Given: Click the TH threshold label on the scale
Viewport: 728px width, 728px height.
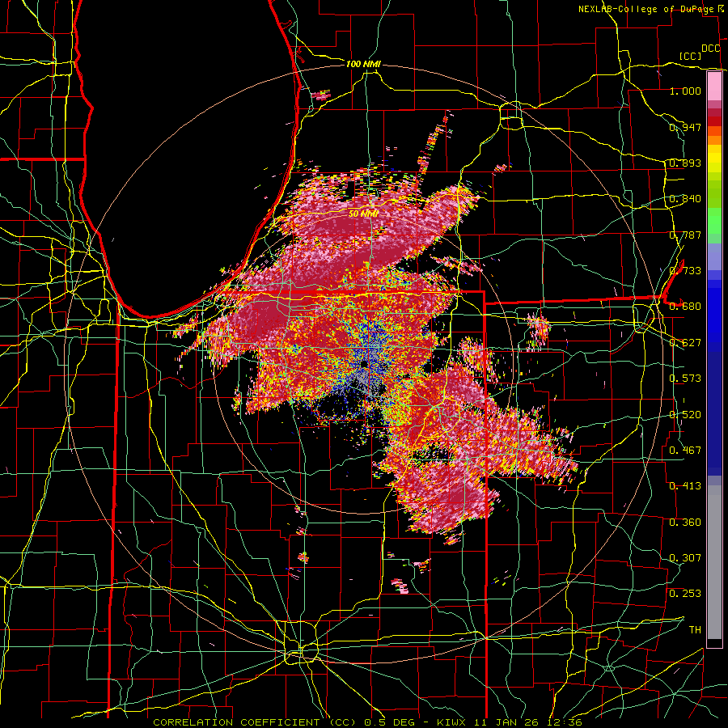Looking at the screenshot, I should (x=695, y=630).
